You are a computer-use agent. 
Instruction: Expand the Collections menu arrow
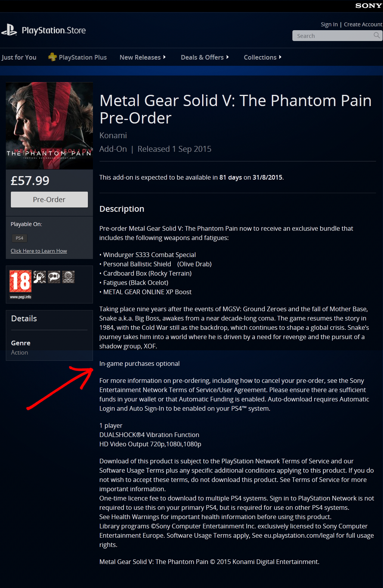click(280, 57)
